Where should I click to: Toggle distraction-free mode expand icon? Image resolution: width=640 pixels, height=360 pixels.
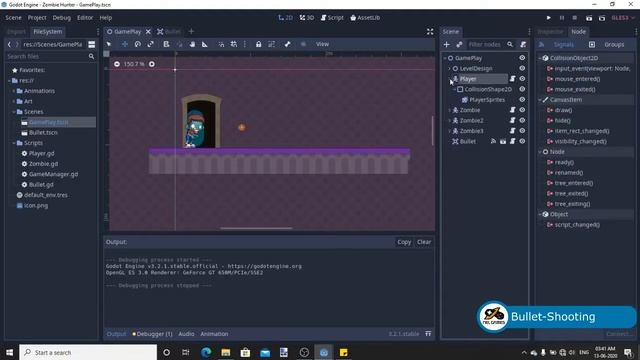coord(430,31)
